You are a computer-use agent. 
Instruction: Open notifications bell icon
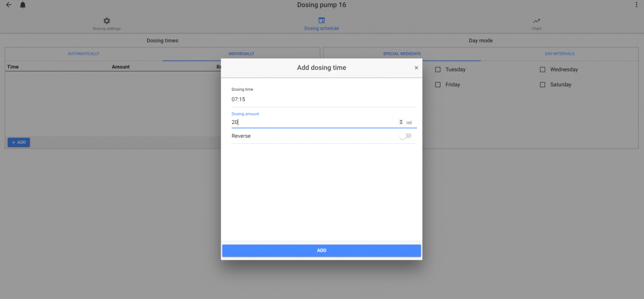tap(23, 5)
